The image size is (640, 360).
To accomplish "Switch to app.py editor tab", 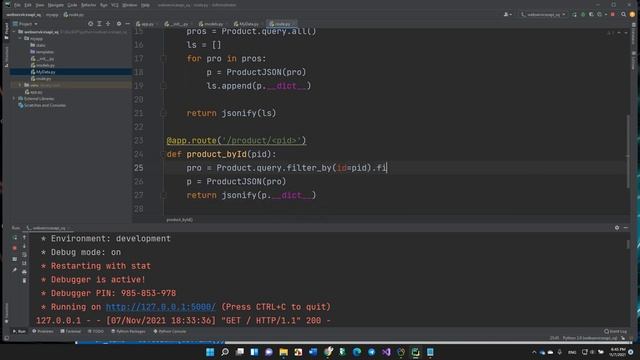I will [x=145, y=24].
